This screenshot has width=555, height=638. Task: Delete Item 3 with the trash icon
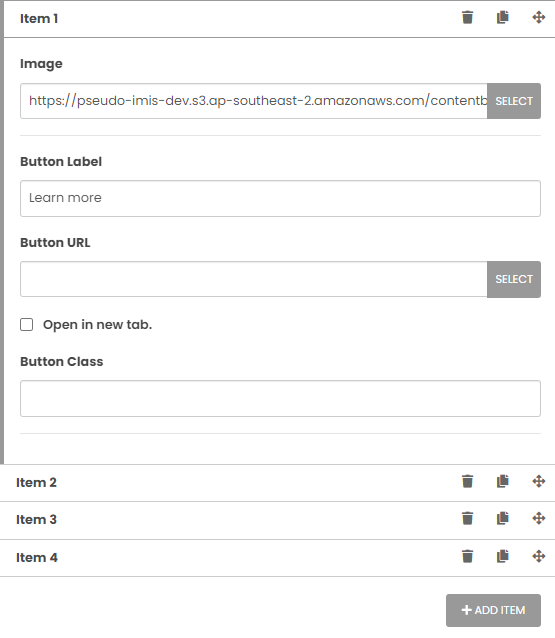[x=468, y=518]
